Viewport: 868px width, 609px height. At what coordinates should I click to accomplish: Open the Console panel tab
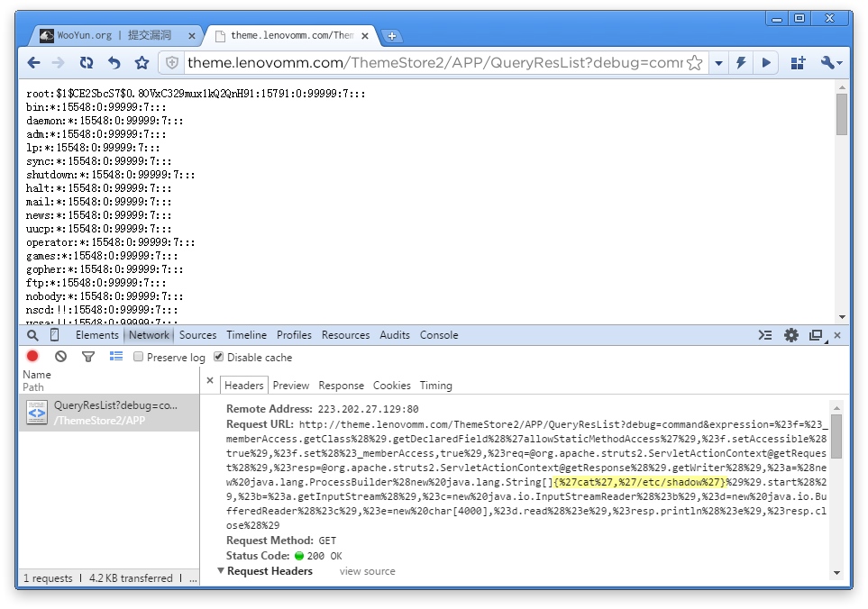pyautogui.click(x=439, y=335)
